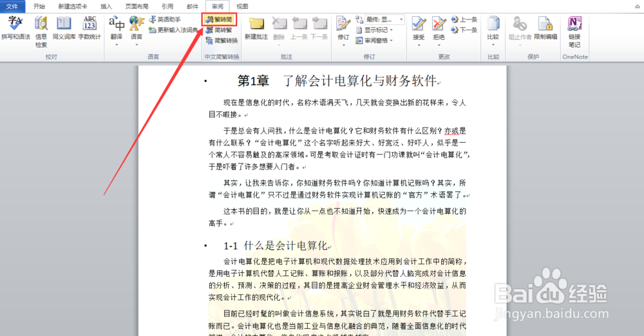Switch to References (引用) tab
The width and height of the screenshot is (644, 336).
point(167,6)
